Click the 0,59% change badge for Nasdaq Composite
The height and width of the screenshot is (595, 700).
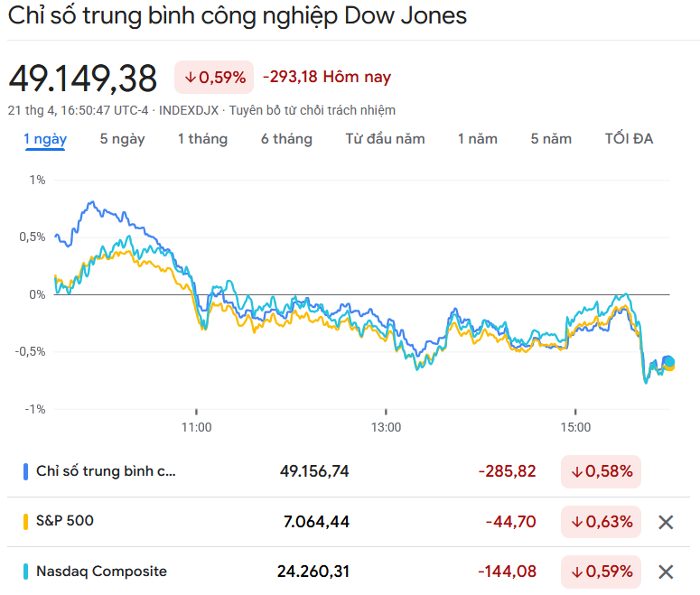point(601,572)
